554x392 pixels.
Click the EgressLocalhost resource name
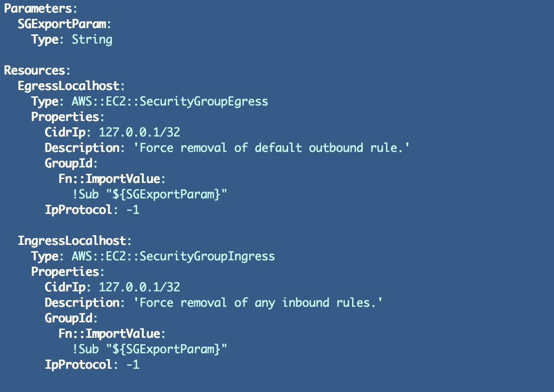[69, 86]
